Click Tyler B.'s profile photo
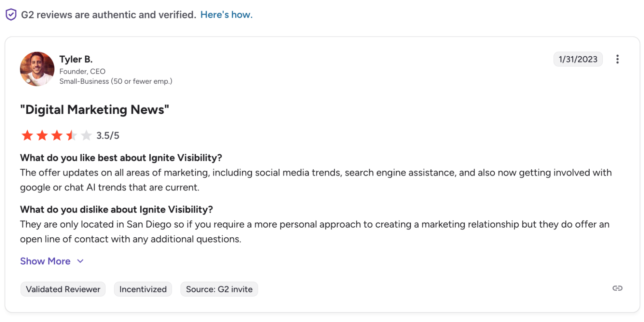Viewport: 644px width, 322px height. pos(37,69)
